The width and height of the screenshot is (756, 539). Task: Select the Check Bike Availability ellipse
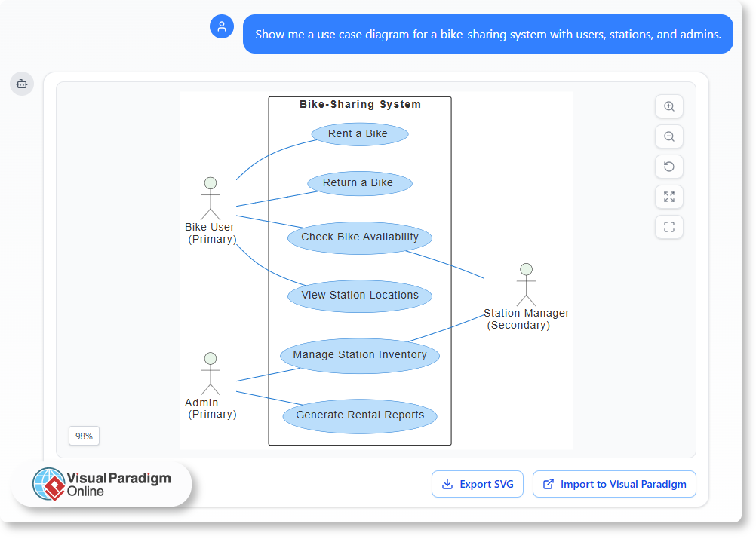point(359,237)
